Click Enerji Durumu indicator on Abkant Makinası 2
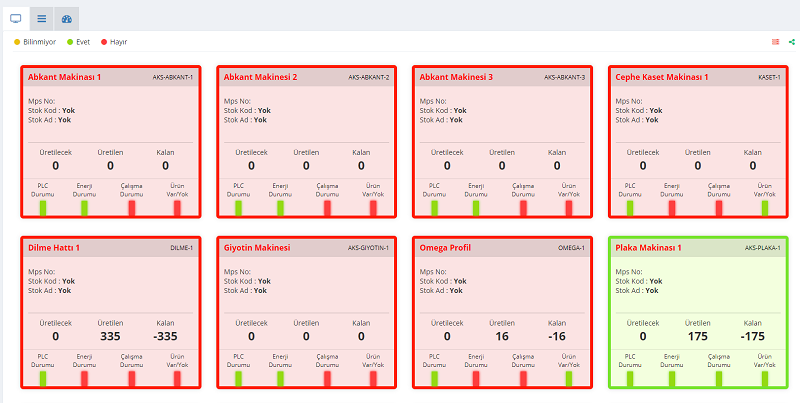Screen dimensions: 800x403 click(x=280, y=207)
